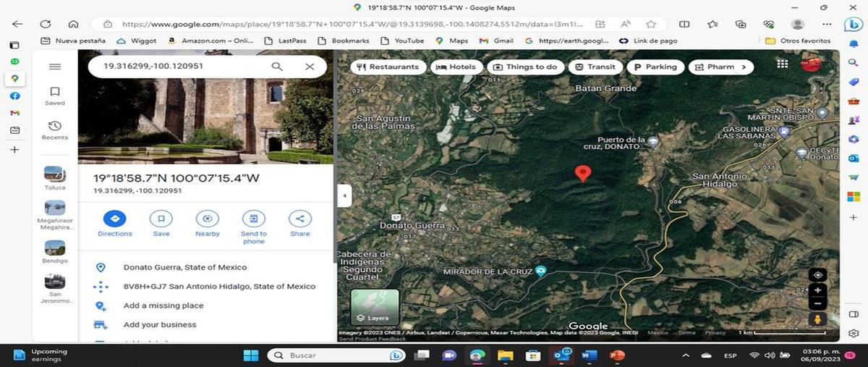868x367 pixels.
Task: Open Otros favoritos folder
Action: (x=798, y=41)
